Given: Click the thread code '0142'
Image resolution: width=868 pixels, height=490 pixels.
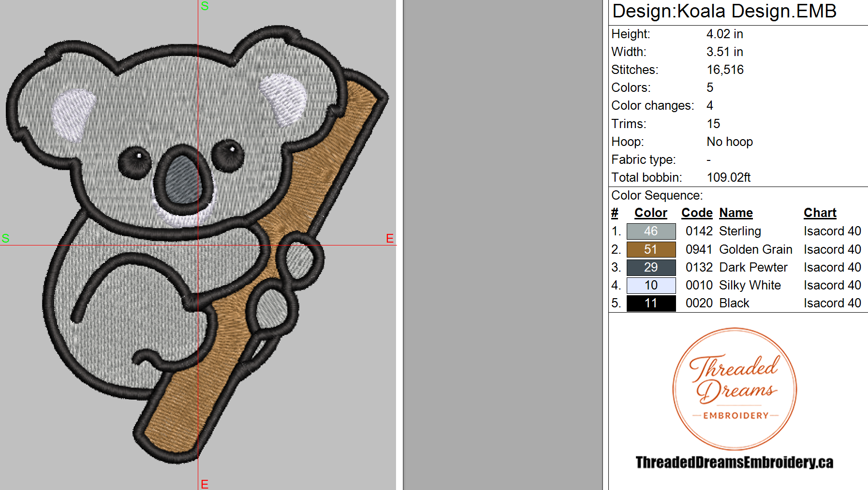Looking at the screenshot, I should pos(699,231).
